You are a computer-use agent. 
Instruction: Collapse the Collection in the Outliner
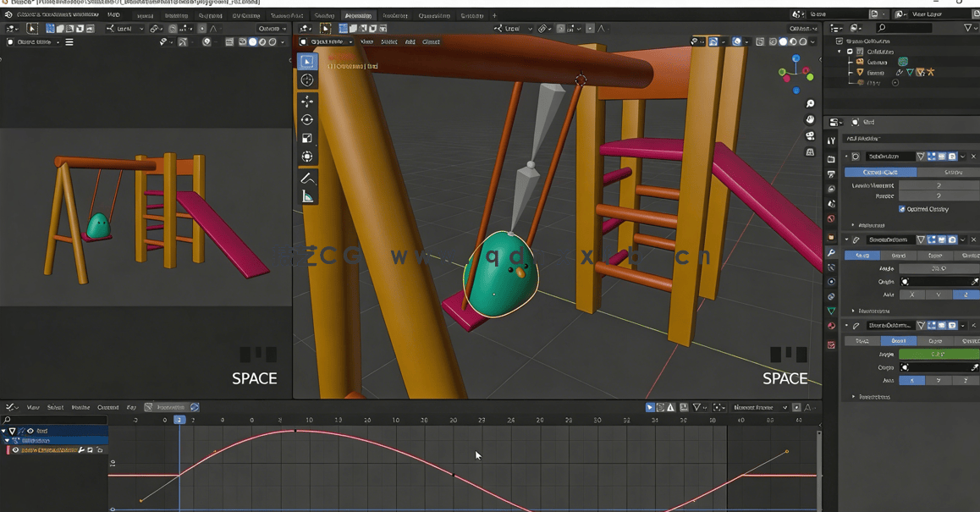pyautogui.click(x=839, y=51)
